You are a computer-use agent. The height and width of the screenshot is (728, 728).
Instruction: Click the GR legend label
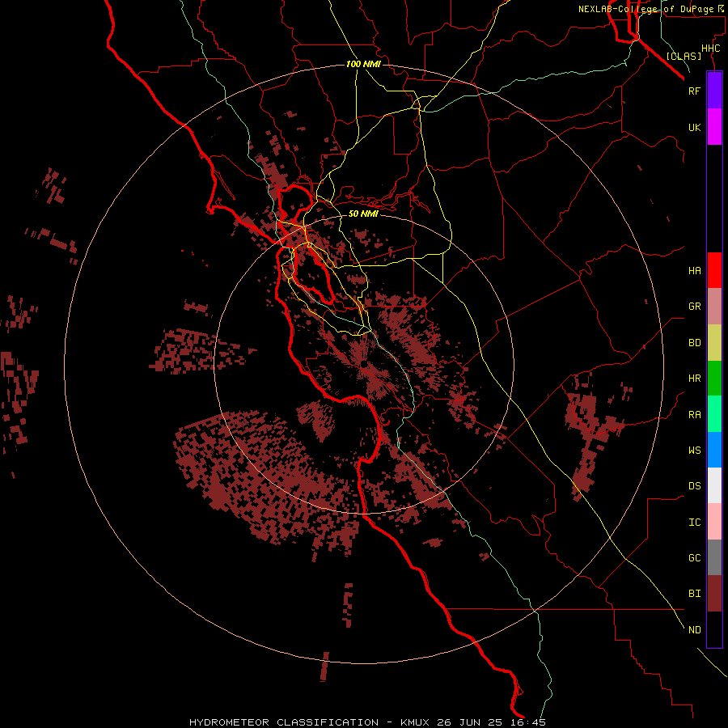coord(694,307)
